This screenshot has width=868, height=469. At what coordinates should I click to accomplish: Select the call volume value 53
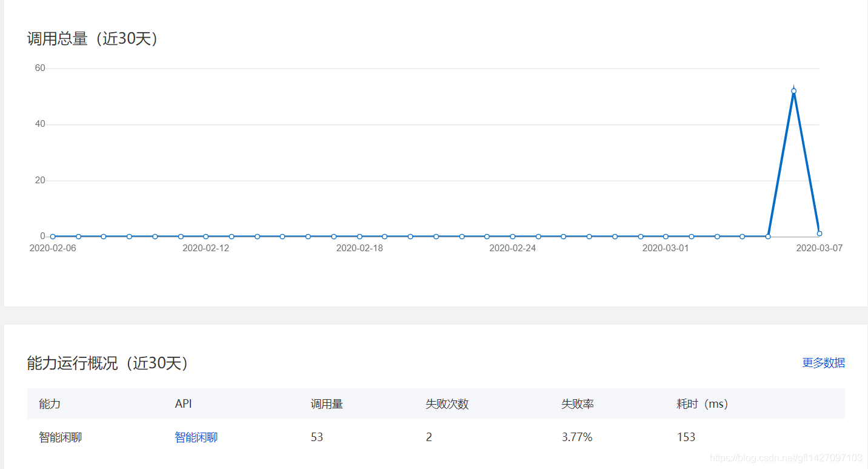pos(316,437)
